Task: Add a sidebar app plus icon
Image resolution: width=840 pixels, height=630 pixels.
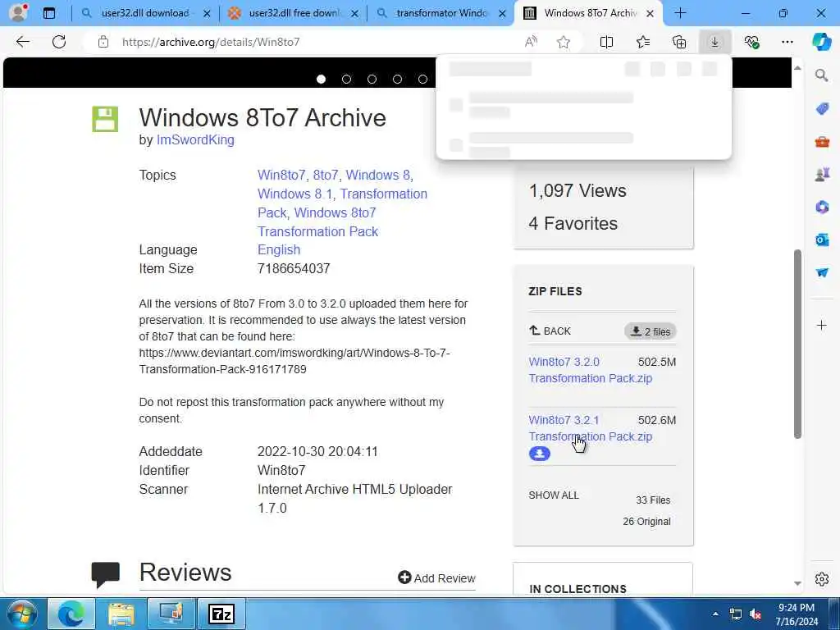Action: point(822,325)
